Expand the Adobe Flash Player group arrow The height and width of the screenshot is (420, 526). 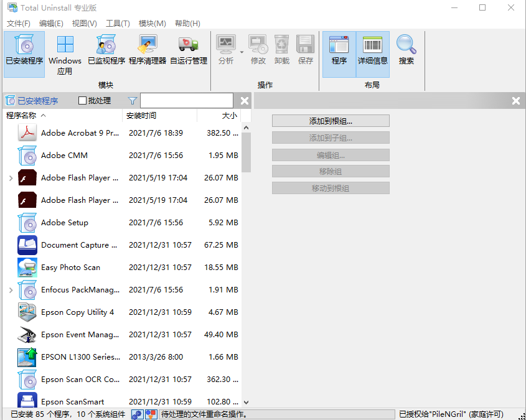click(11, 178)
